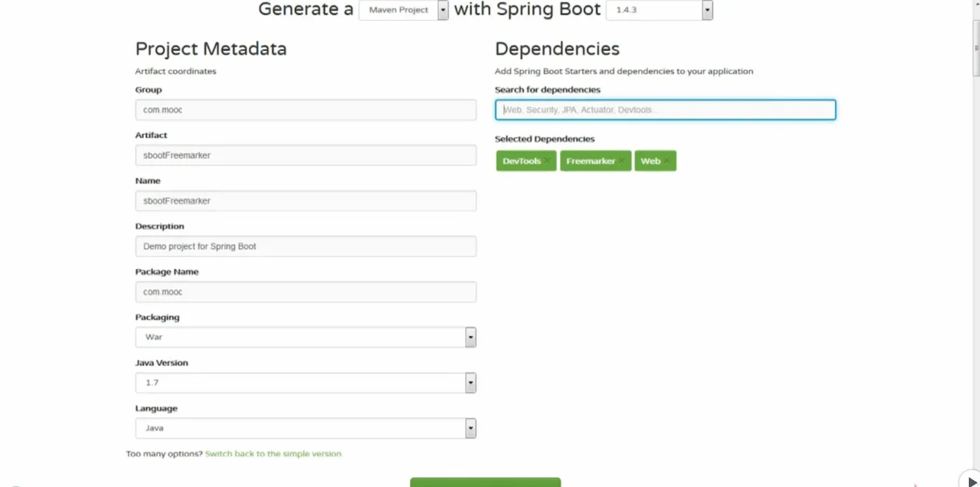Screen dimensions: 980x487
Task: Click the Description input field
Action: (x=305, y=246)
